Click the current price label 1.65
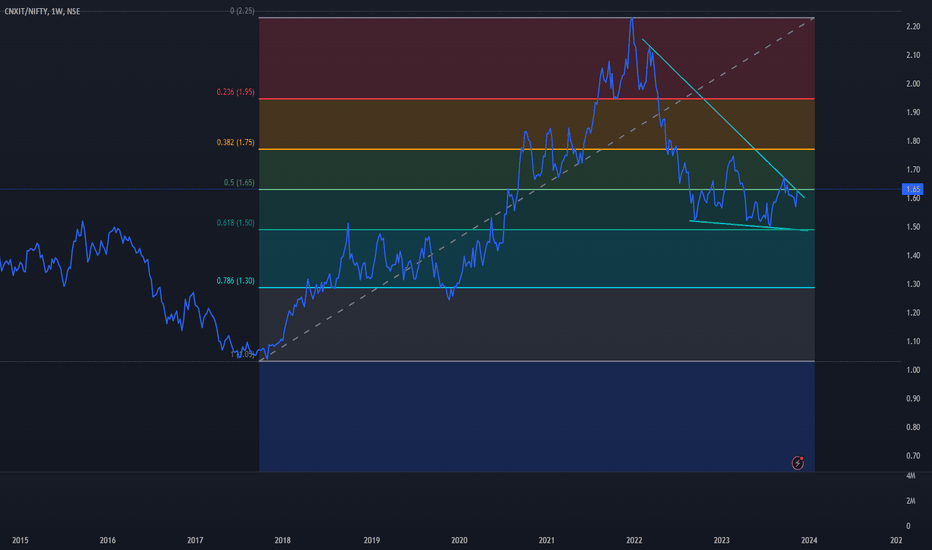This screenshot has width=932, height=550. point(912,189)
